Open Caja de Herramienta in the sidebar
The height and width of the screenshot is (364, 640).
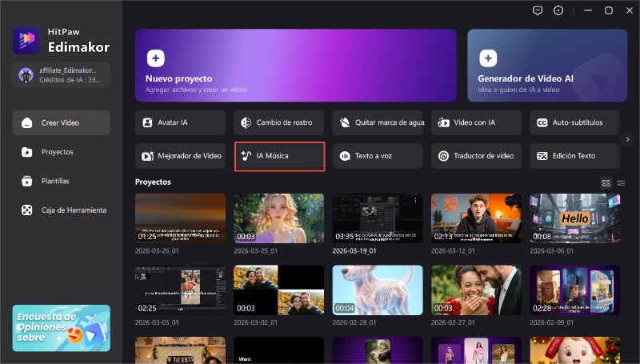pyautogui.click(x=62, y=210)
